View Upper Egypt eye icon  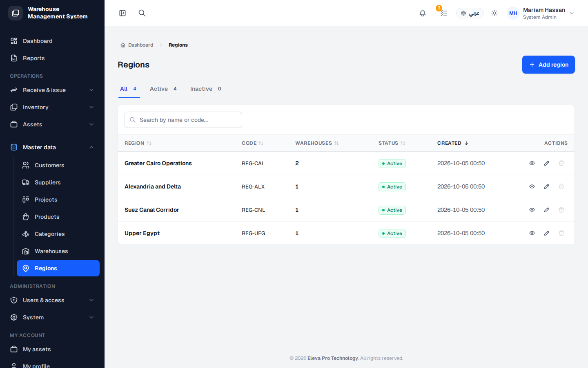532,233
